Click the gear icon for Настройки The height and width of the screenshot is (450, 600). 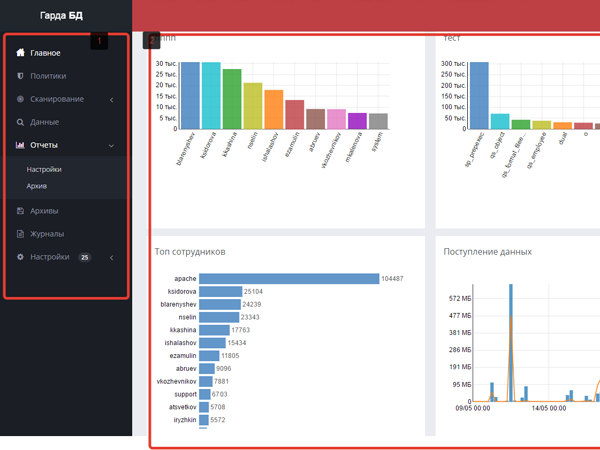(20, 257)
